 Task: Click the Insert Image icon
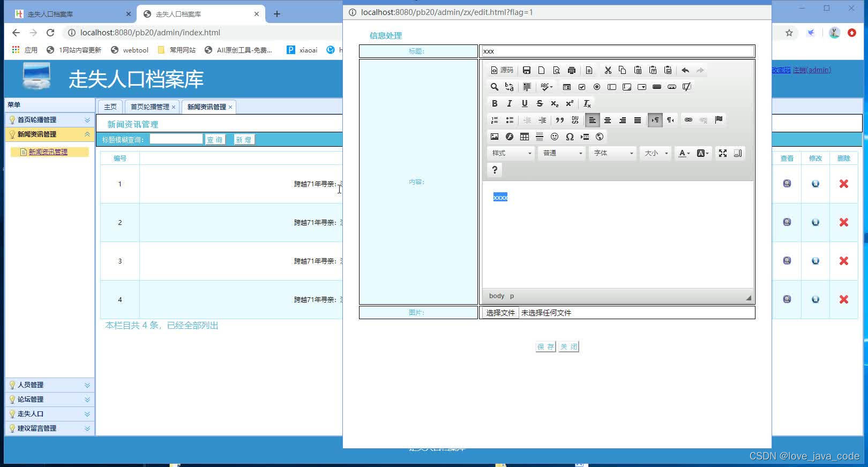[495, 137]
